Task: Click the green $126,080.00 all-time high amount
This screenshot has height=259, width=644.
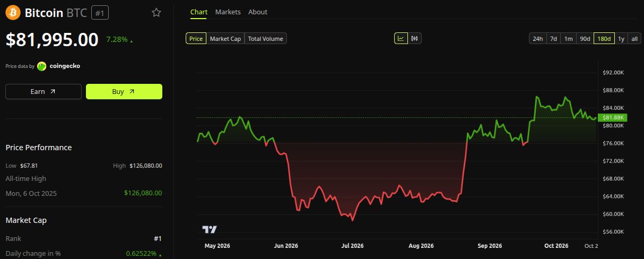Action: pyautogui.click(x=143, y=193)
